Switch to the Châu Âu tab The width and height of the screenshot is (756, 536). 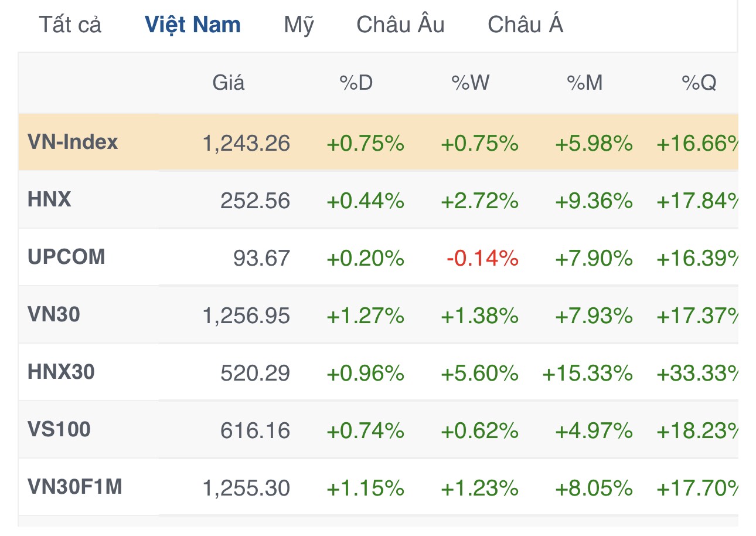[x=400, y=25]
